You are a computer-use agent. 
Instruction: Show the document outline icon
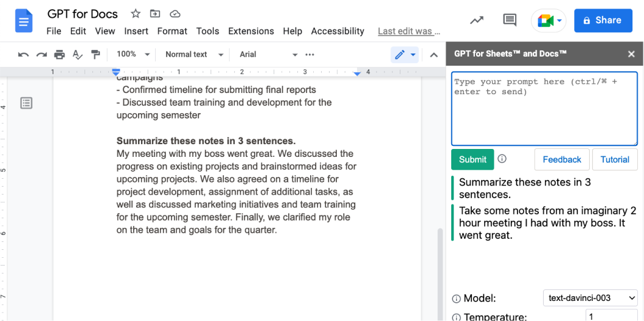click(26, 103)
